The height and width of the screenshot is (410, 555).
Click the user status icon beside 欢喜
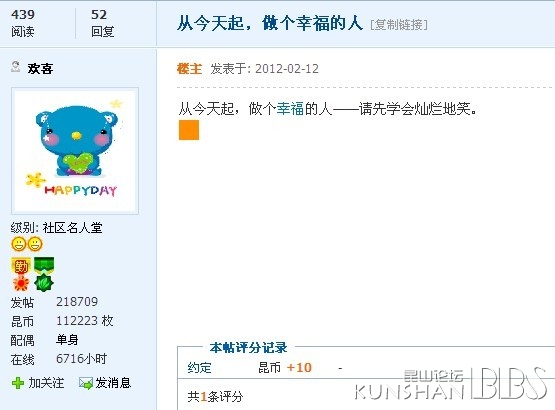[x=15, y=67]
